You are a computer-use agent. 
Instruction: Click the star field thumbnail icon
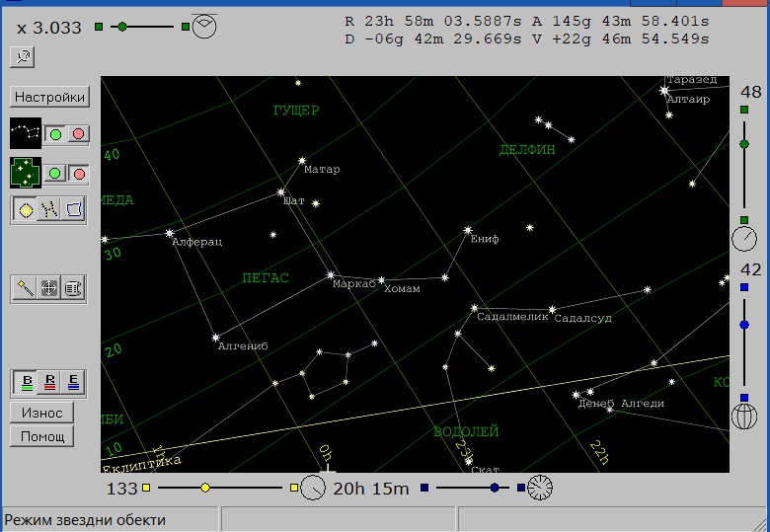click(x=26, y=173)
